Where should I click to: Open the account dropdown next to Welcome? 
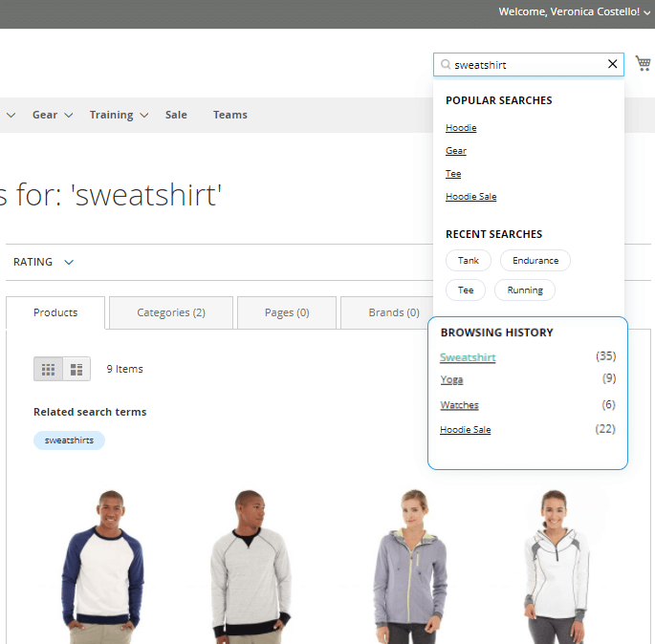pos(647,12)
